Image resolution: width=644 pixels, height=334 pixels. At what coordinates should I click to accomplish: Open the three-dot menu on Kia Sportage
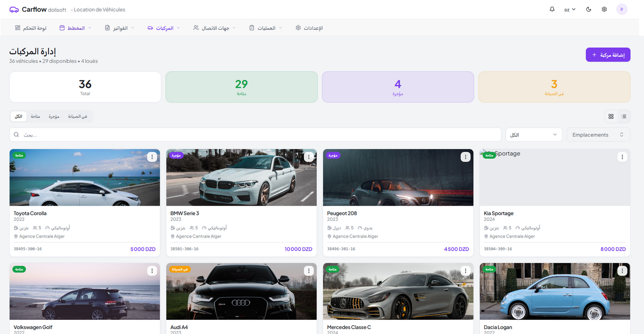(623, 157)
